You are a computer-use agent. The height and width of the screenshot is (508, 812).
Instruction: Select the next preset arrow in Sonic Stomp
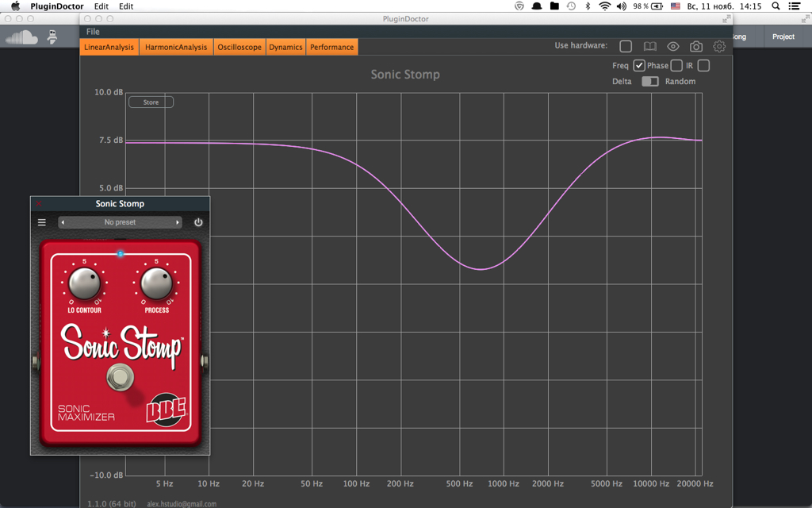178,222
